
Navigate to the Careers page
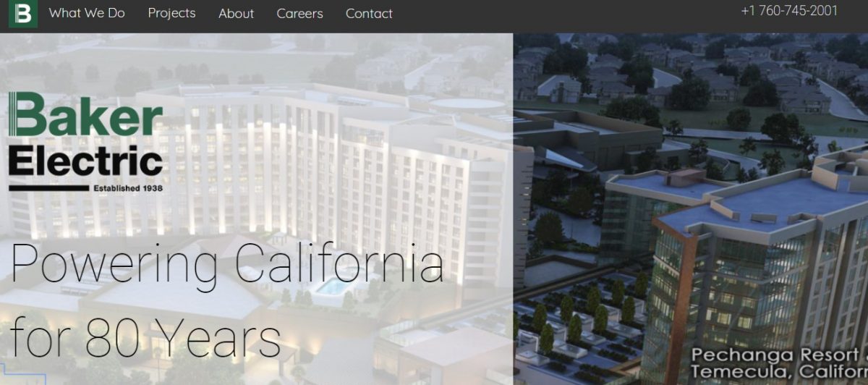pos(299,13)
